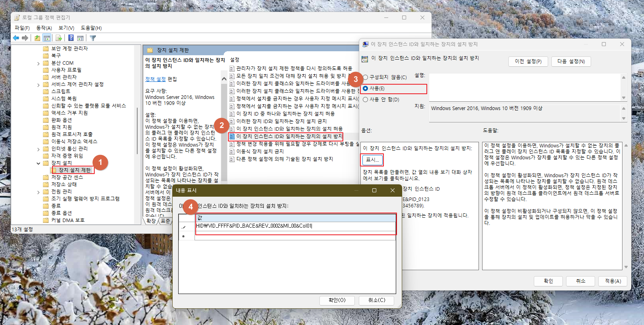This screenshot has height=325, width=644.
Task: Toggle the show/hide action pane icon
Action: tap(80, 38)
